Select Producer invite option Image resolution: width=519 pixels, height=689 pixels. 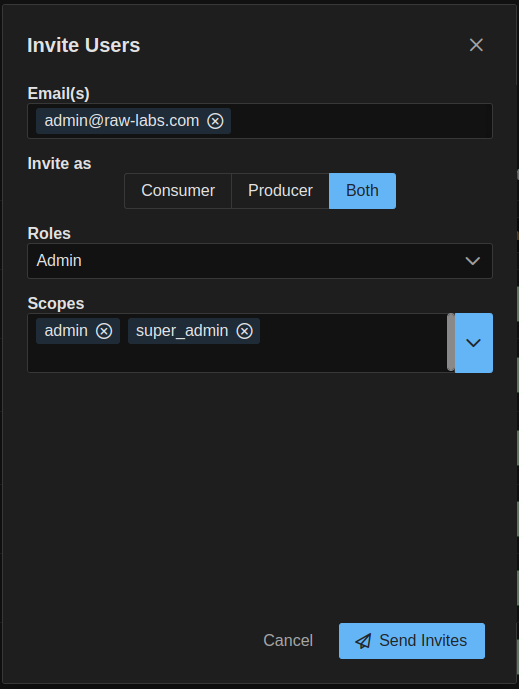tap(280, 191)
